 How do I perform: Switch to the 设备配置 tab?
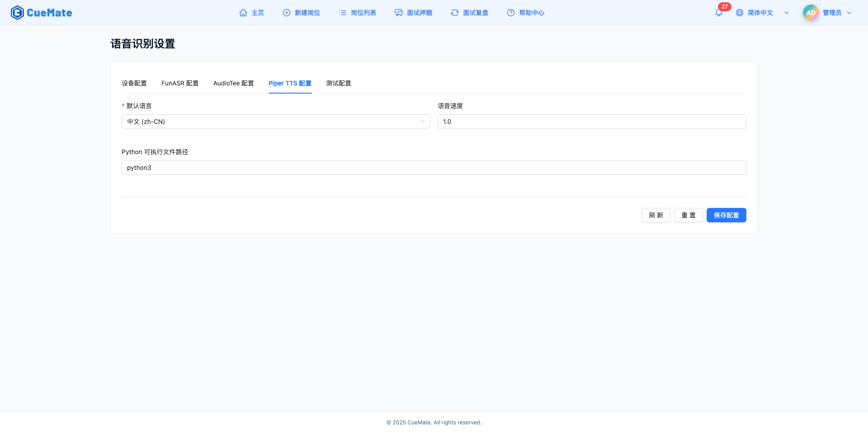tap(134, 83)
